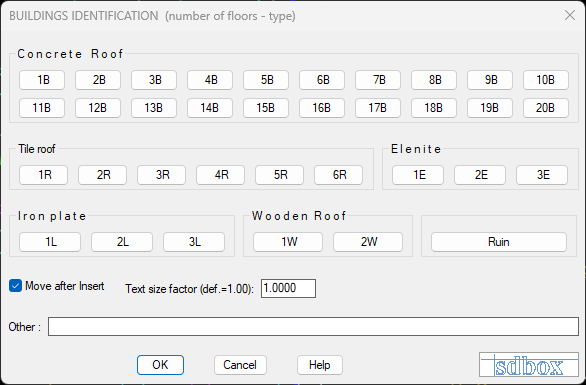Click the 1L iron plate button

[50, 242]
